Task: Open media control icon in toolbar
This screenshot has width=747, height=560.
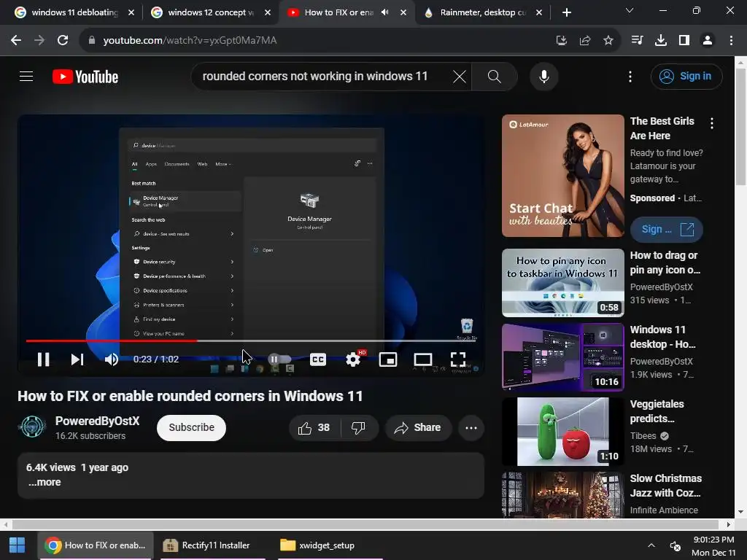Action: pyautogui.click(x=637, y=41)
